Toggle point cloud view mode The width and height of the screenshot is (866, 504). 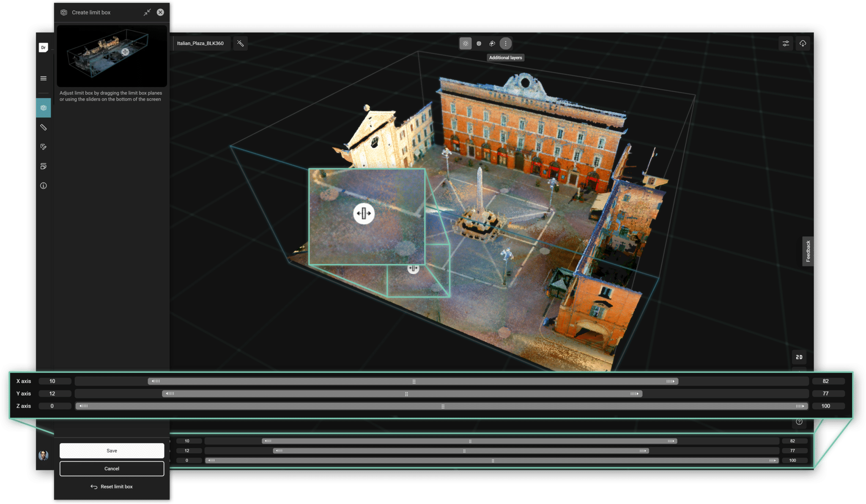pos(466,43)
